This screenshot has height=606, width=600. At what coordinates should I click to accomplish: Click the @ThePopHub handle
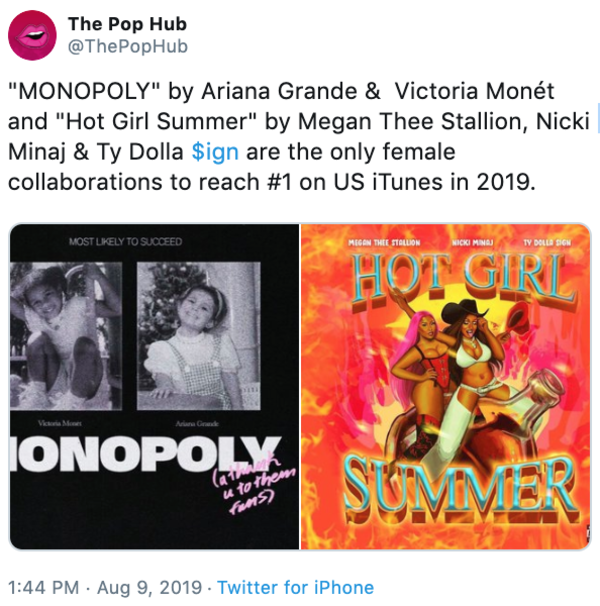click(x=128, y=46)
